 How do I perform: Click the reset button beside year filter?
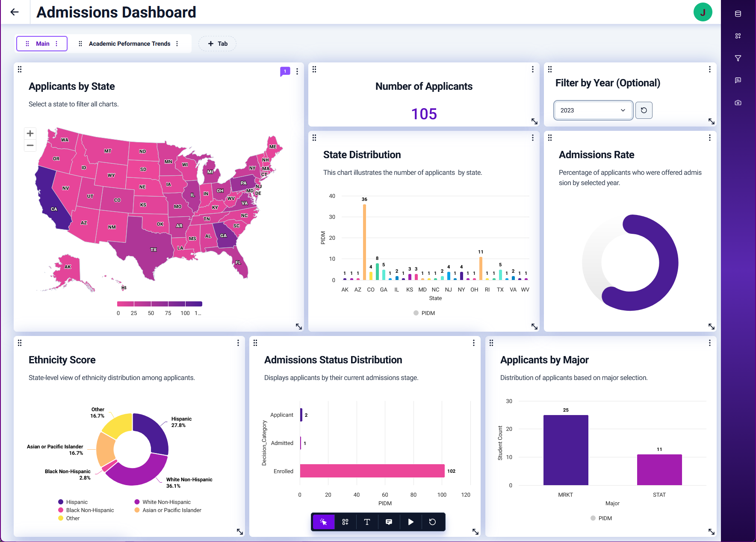644,110
